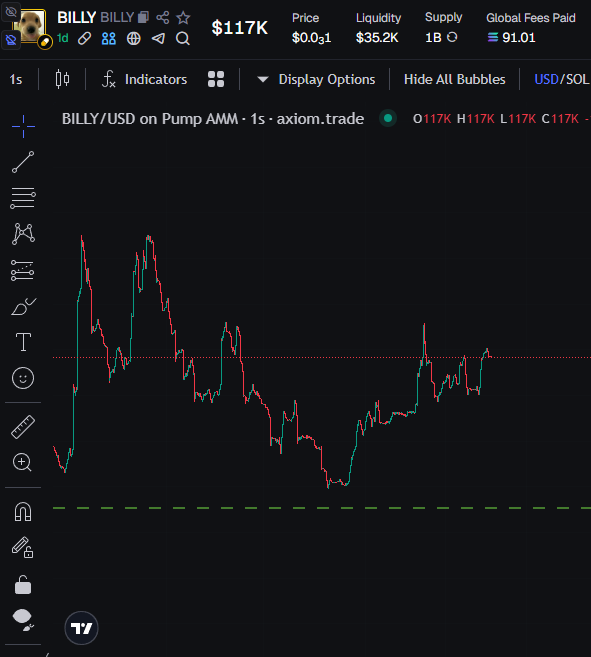Click the green dashed horizontal line
This screenshot has width=591, height=657.
pyautogui.click(x=321, y=508)
